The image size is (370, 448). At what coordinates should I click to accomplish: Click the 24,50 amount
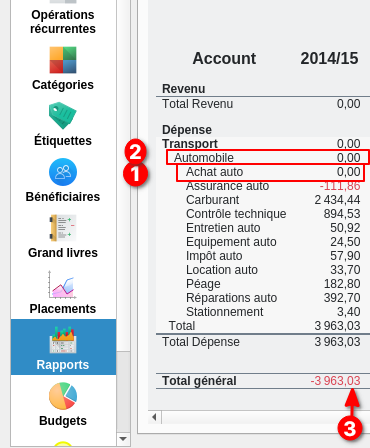[345, 242]
